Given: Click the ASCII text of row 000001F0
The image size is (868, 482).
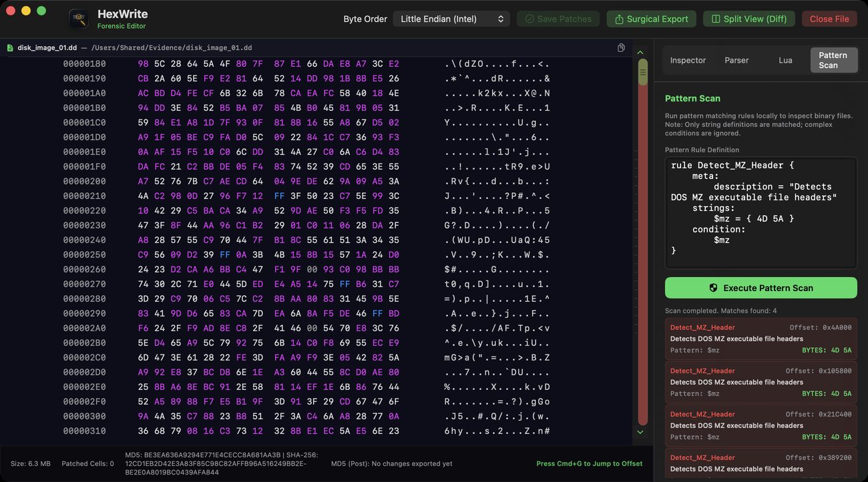Looking at the screenshot, I should [497, 167].
